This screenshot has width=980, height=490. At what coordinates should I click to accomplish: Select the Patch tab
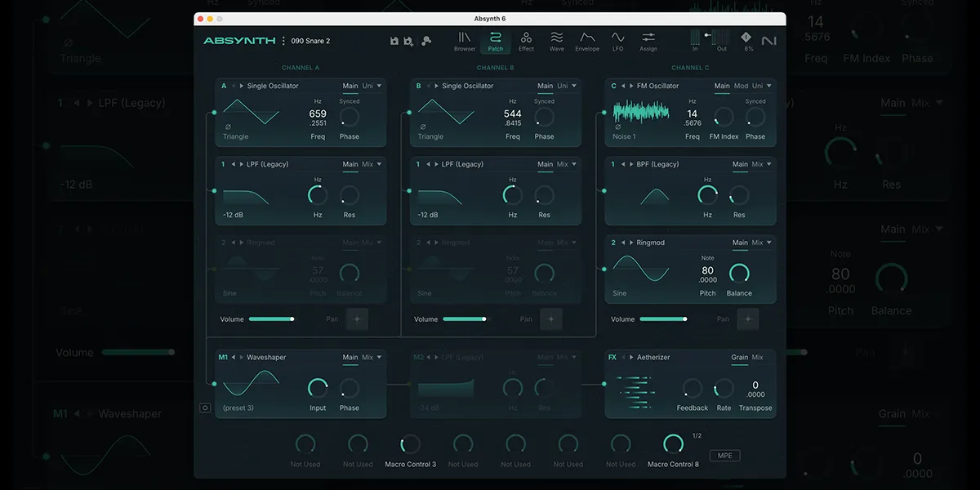tap(496, 42)
